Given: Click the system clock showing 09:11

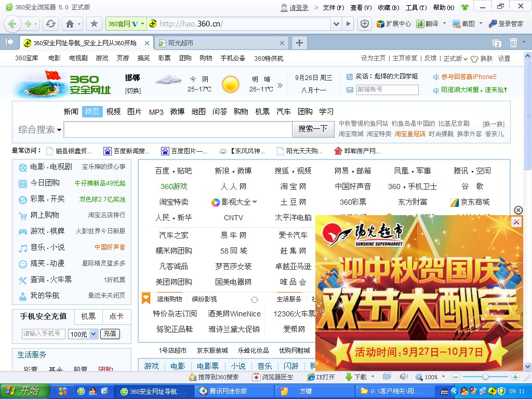Looking at the screenshot, I should point(517,391).
